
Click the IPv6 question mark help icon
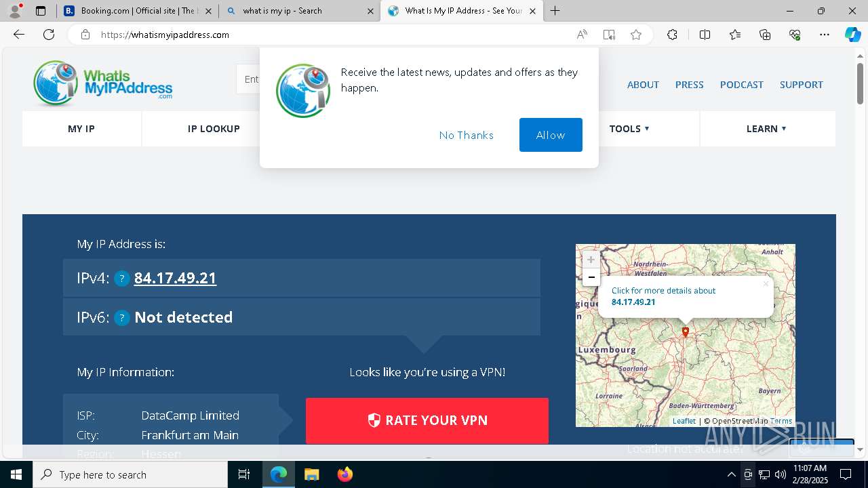pos(122,318)
